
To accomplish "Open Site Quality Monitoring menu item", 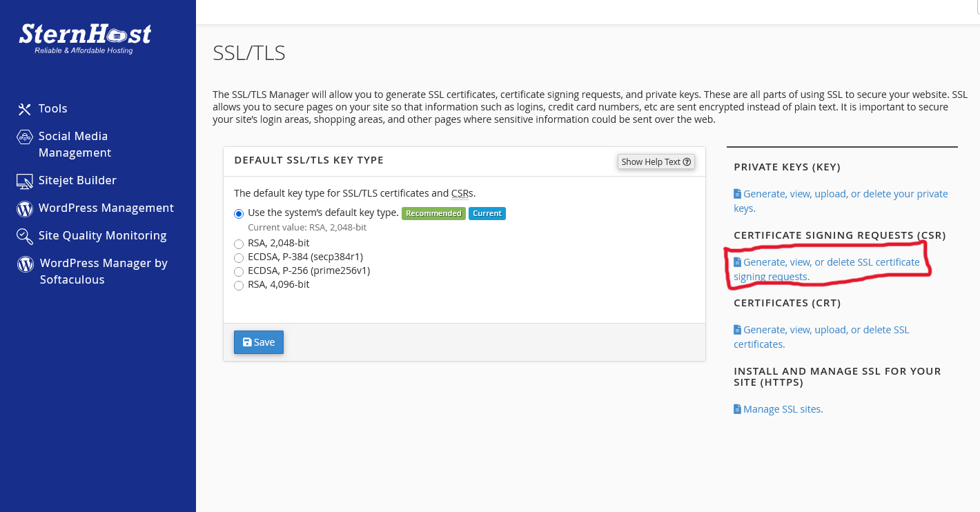I will click(102, 236).
